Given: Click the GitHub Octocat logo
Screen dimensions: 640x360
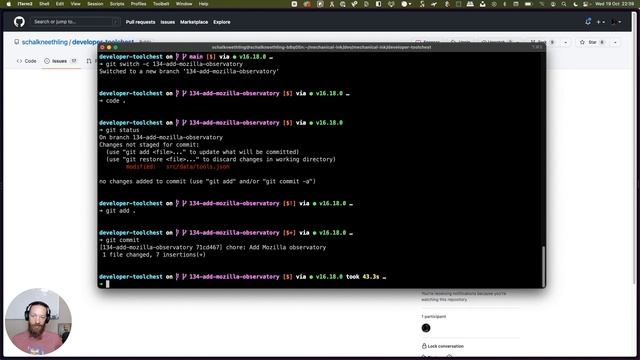Looking at the screenshot, I should pos(19,22).
